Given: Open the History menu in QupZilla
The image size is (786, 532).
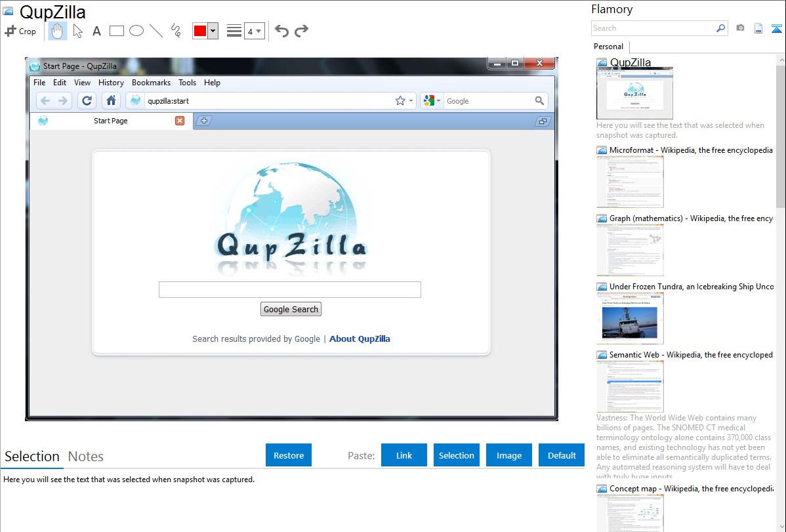Looking at the screenshot, I should point(111,83).
